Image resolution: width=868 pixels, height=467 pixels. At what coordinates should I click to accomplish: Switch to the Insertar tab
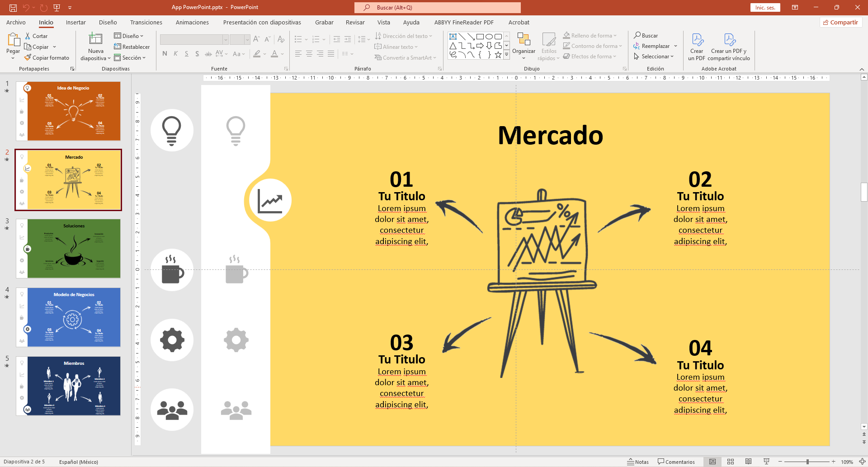(75, 23)
